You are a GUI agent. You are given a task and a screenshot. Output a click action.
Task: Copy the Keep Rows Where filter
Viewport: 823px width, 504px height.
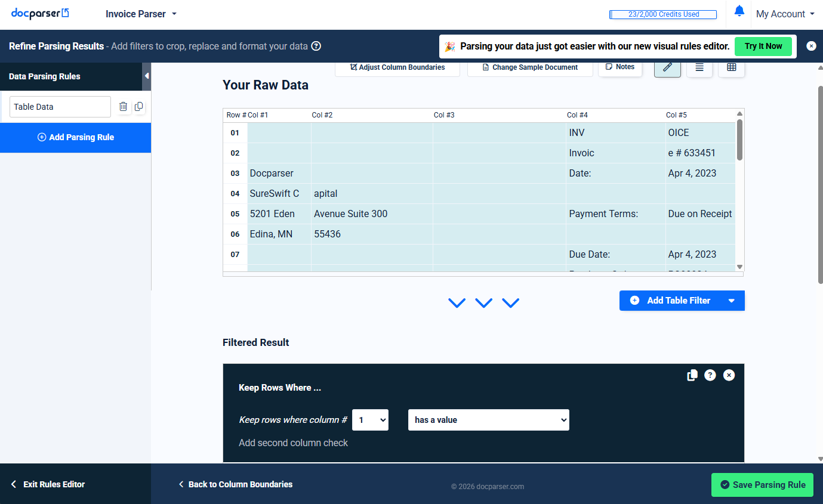click(x=692, y=375)
